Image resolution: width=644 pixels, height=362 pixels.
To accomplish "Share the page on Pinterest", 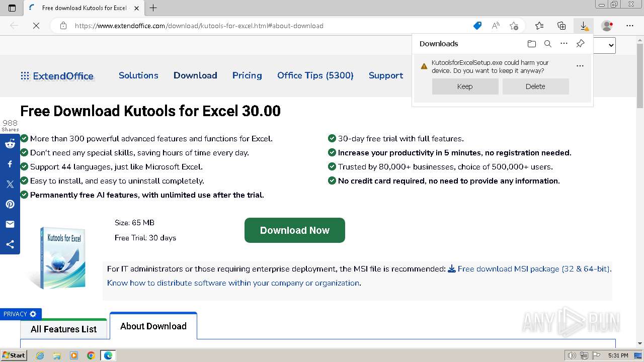I will click(x=10, y=204).
